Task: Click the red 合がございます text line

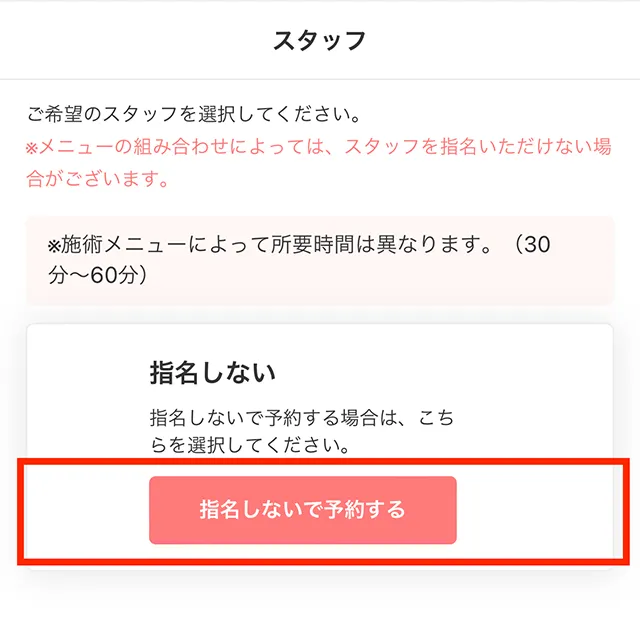Action: point(95,181)
